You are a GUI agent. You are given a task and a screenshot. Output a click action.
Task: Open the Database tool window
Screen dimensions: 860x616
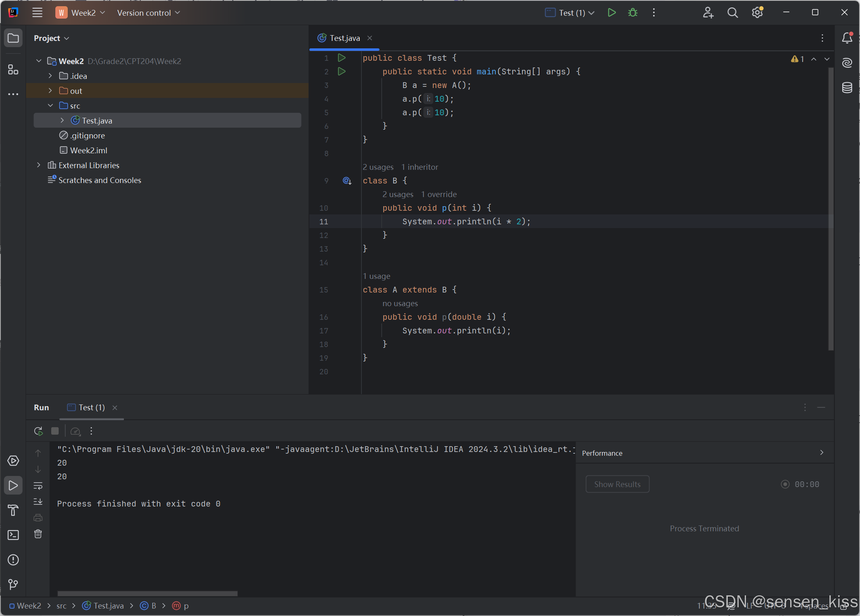[x=847, y=87]
